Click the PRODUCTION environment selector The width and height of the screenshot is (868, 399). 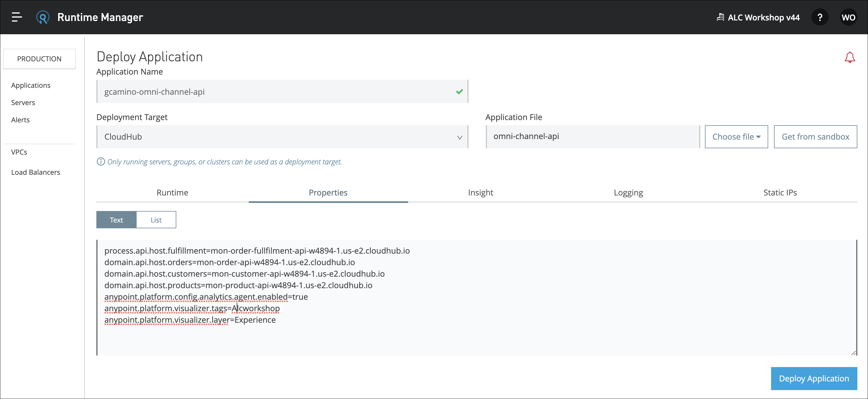coord(39,59)
